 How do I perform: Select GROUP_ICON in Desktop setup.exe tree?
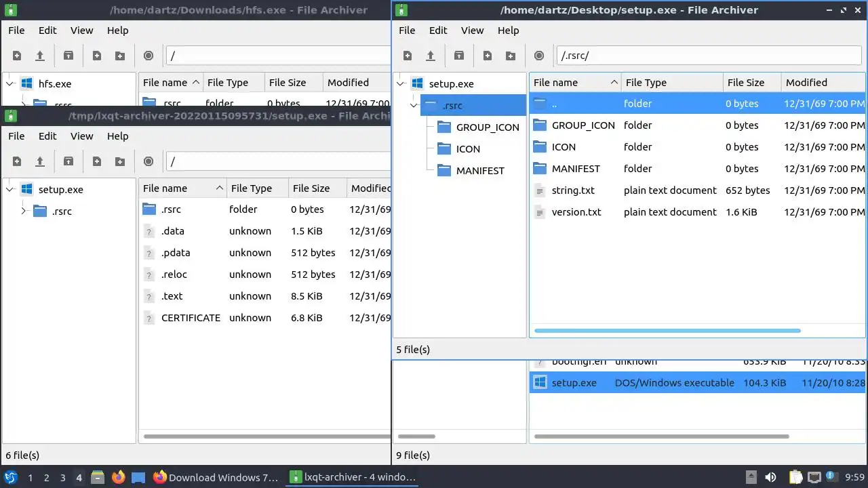click(488, 127)
